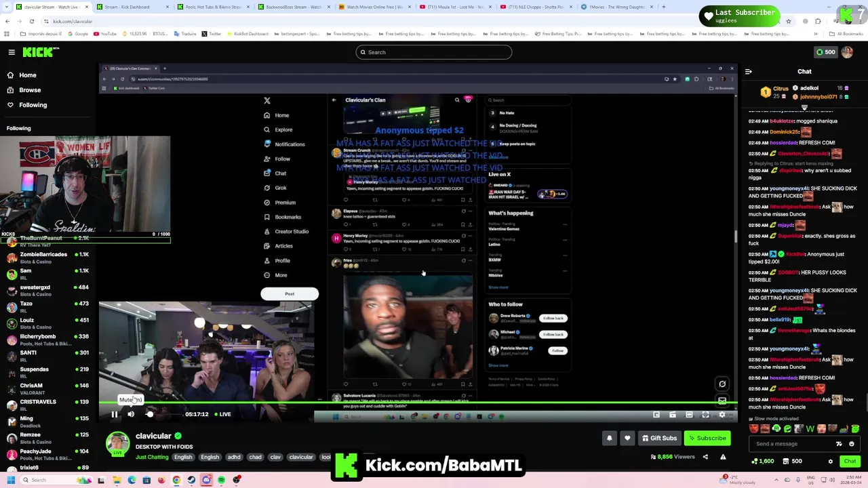The height and width of the screenshot is (488, 868).
Task: Open sweatergxd channel in following list
Action: click(x=47, y=290)
